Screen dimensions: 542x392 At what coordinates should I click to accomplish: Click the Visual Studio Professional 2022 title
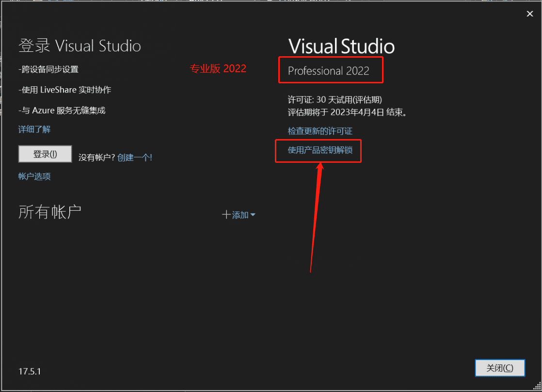coord(330,71)
